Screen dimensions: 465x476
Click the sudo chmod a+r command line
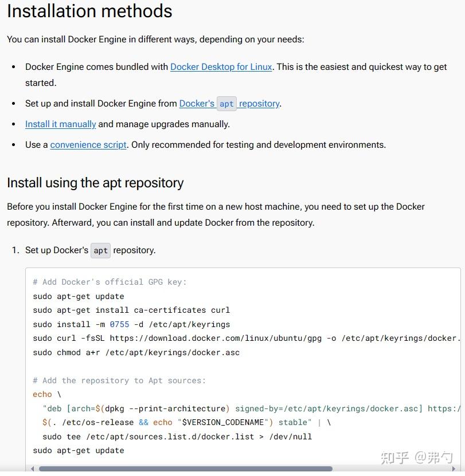(136, 352)
